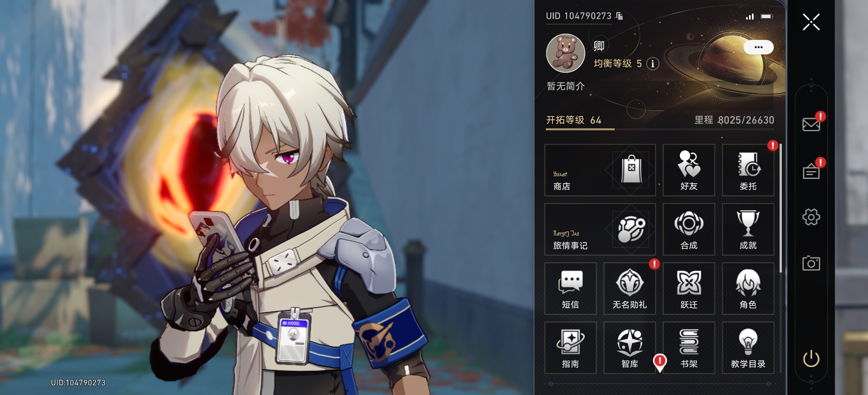Viewport: 868px width, 395px height.
Task: Open the 书架 bookshelf tile
Action: (689, 348)
